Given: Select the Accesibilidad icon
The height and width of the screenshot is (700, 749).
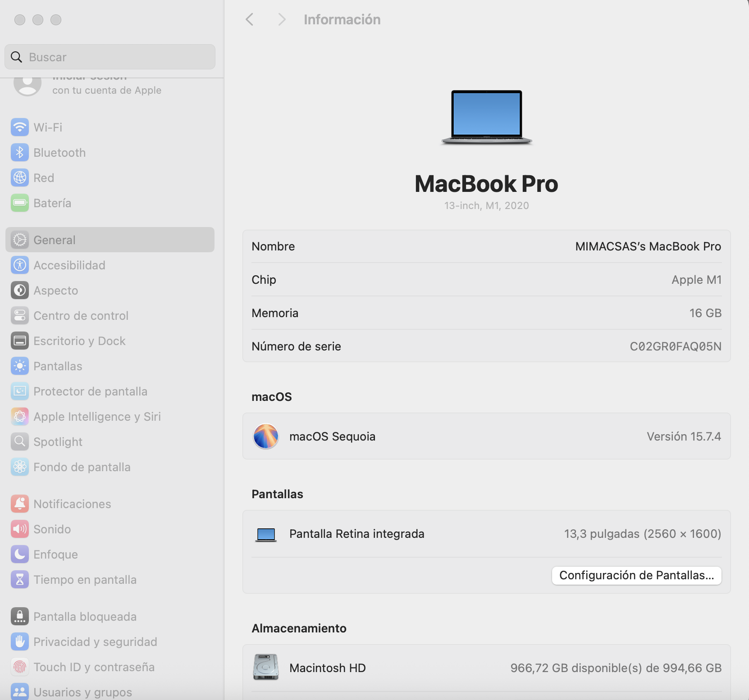Looking at the screenshot, I should (x=19, y=265).
